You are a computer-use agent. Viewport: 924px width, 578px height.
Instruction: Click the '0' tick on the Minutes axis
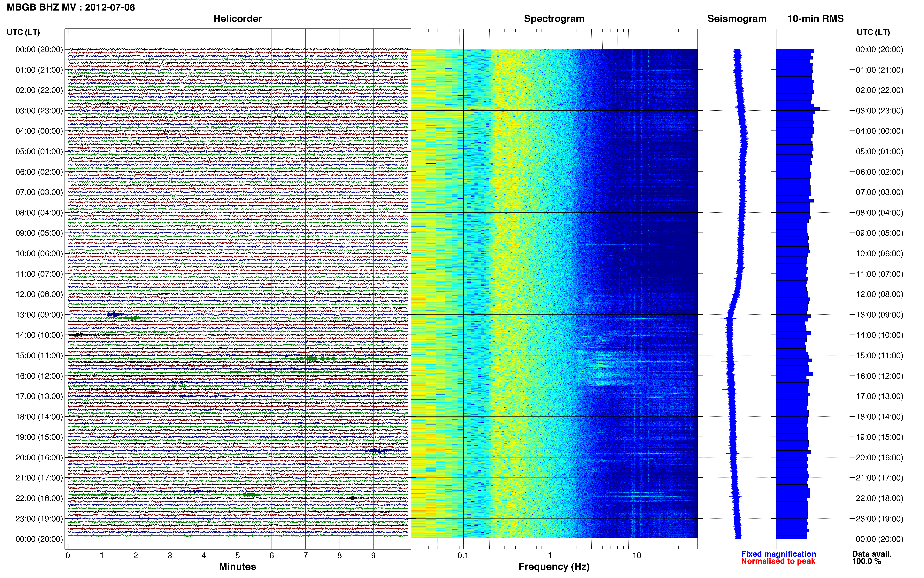tap(68, 556)
